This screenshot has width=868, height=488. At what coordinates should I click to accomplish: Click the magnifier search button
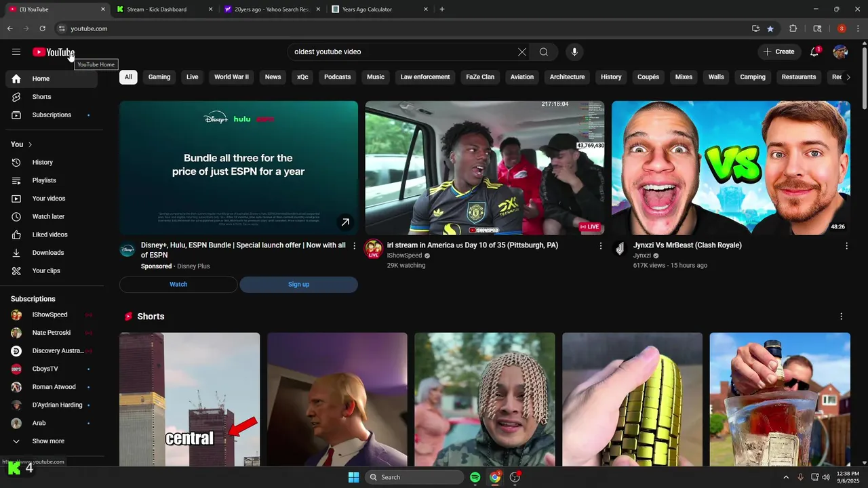click(x=544, y=52)
